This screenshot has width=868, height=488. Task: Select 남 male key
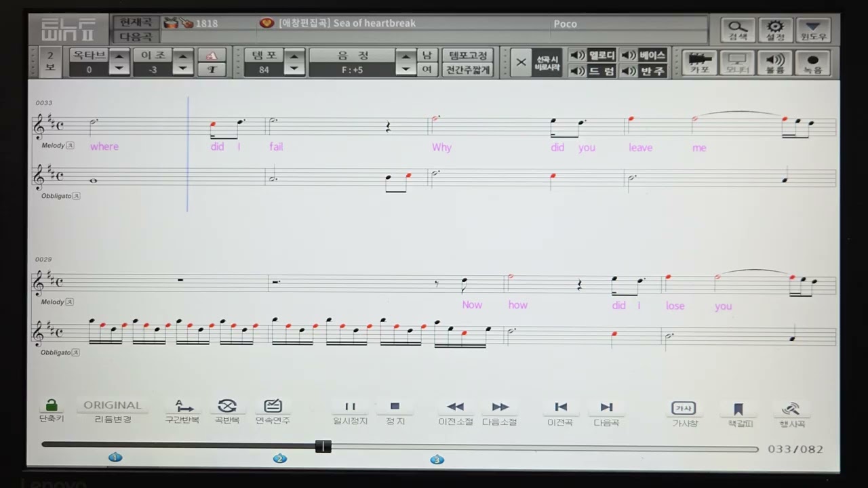point(427,55)
